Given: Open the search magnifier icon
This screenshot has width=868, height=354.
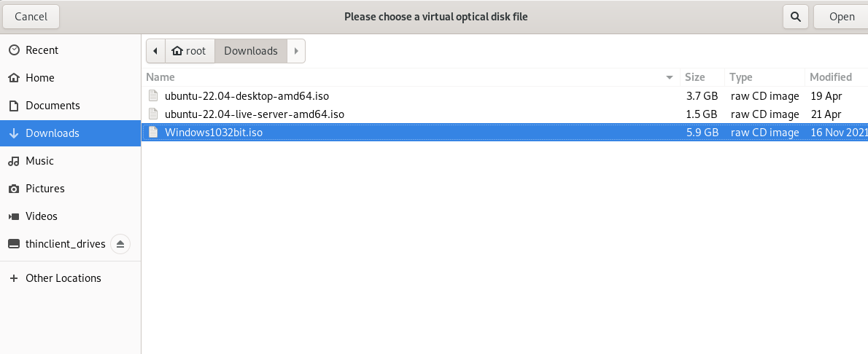Looking at the screenshot, I should point(796,17).
